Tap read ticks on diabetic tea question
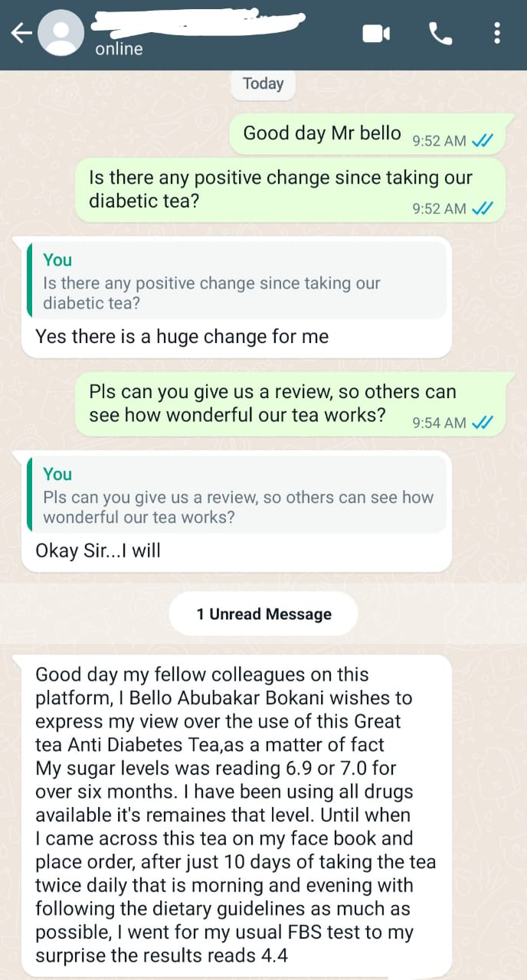The image size is (527, 980). [483, 208]
